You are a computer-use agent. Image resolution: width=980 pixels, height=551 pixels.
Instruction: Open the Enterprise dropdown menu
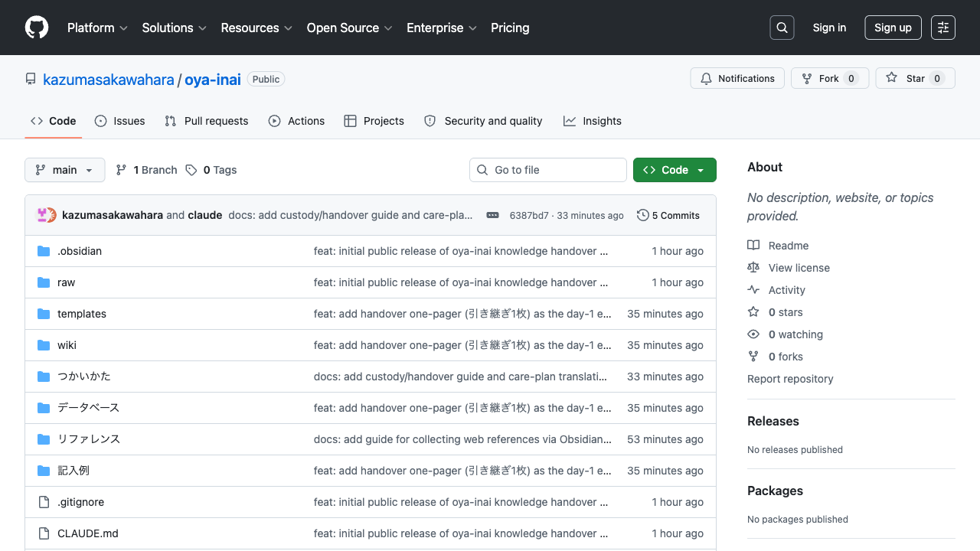pyautogui.click(x=442, y=28)
